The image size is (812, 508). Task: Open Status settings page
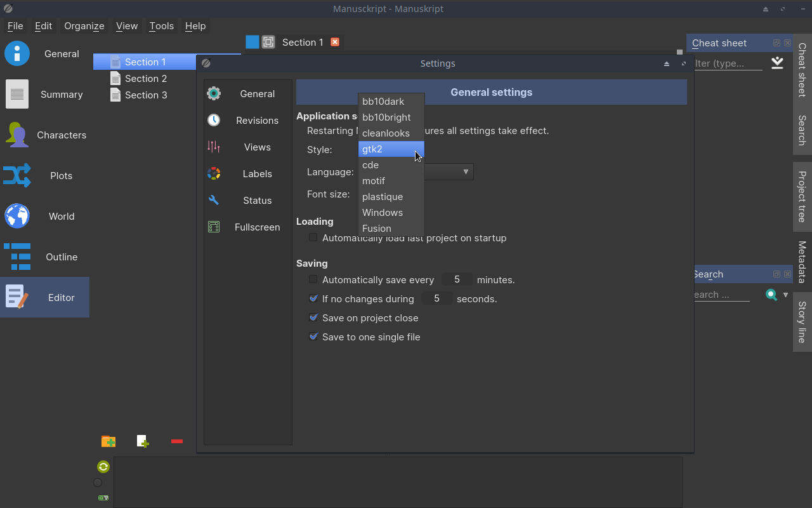247,200
